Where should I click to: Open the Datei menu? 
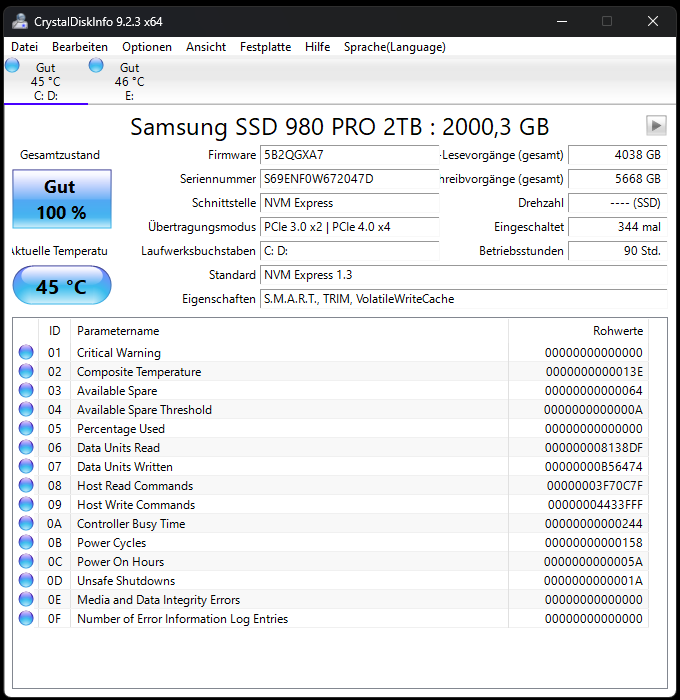coord(25,47)
